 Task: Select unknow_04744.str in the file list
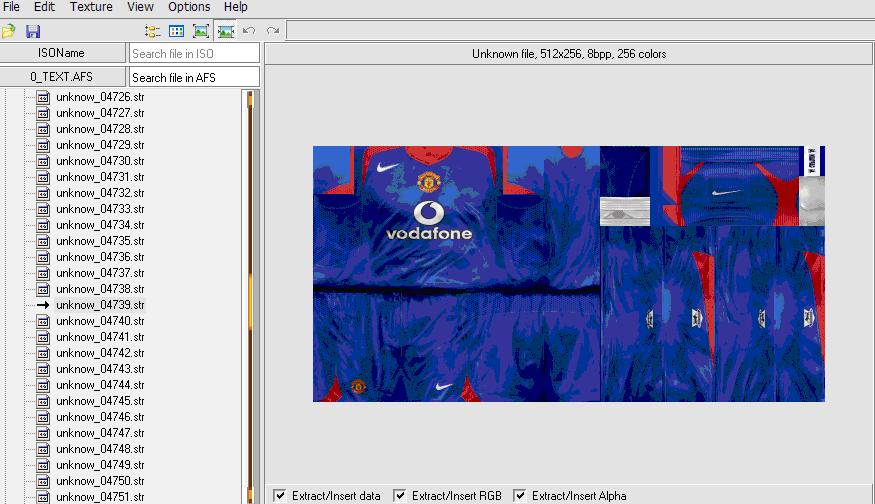coord(100,385)
